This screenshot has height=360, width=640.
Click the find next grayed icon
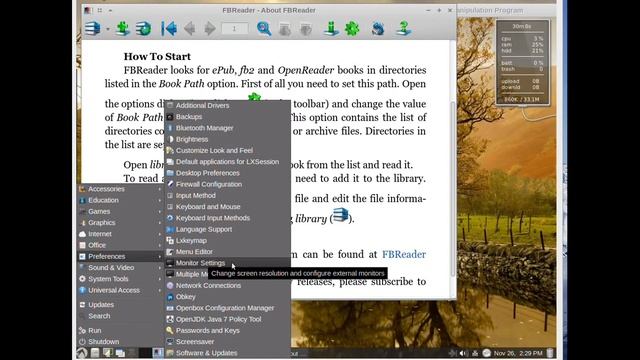click(305, 29)
